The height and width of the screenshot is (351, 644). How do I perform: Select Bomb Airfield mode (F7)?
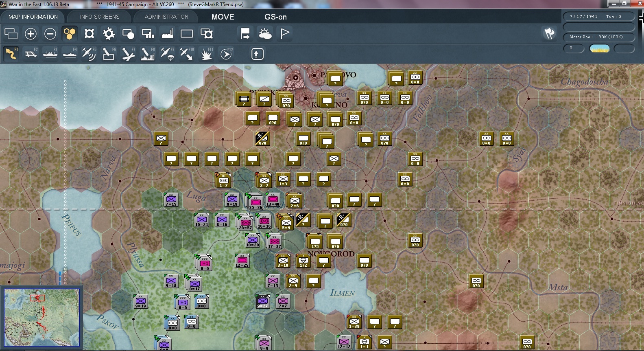pos(128,54)
